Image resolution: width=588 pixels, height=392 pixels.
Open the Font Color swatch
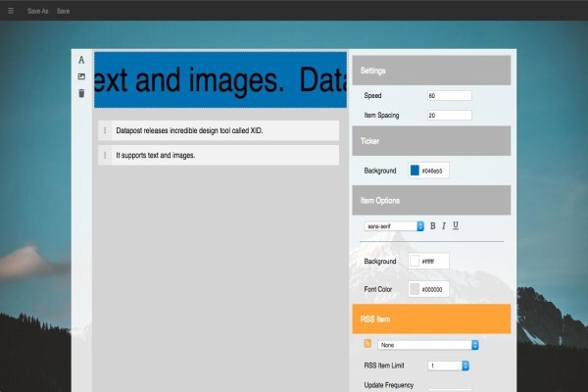(415, 289)
